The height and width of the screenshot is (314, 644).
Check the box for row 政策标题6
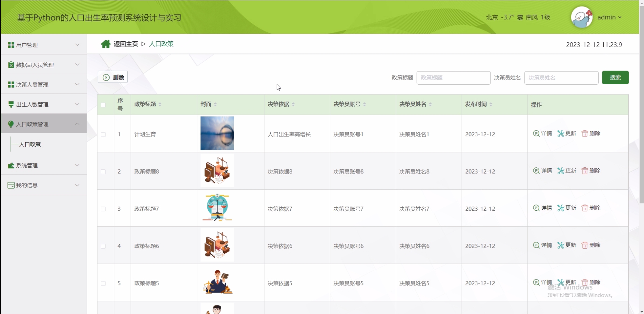click(x=103, y=246)
